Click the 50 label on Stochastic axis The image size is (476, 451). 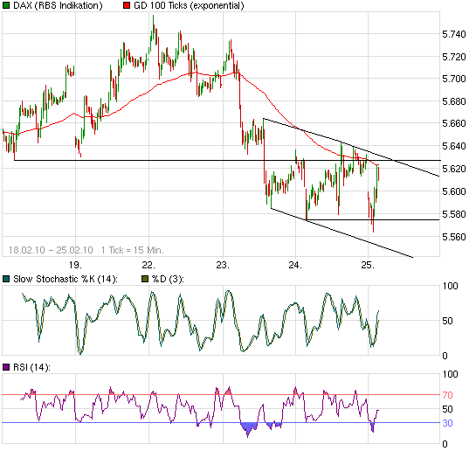tap(447, 321)
